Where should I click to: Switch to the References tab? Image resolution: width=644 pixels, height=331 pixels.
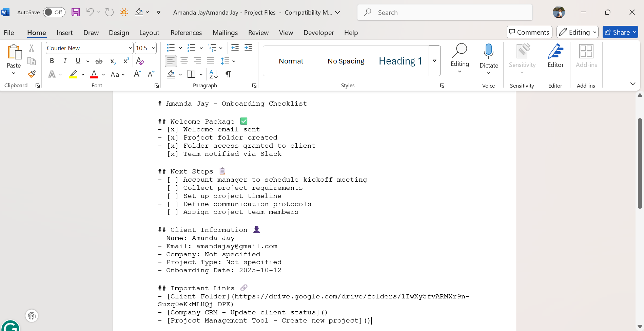coord(186,33)
